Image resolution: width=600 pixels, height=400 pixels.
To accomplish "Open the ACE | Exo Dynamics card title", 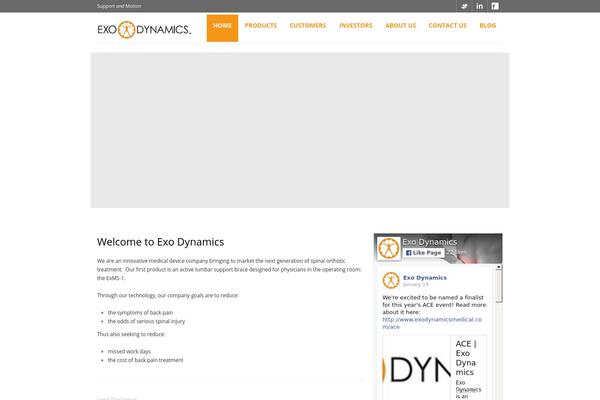I will [466, 358].
